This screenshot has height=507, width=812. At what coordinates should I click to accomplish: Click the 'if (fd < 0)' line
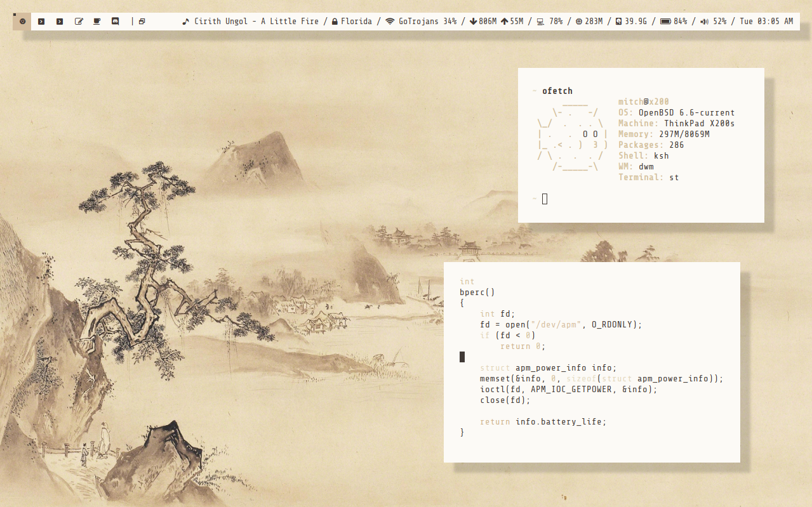click(508, 335)
